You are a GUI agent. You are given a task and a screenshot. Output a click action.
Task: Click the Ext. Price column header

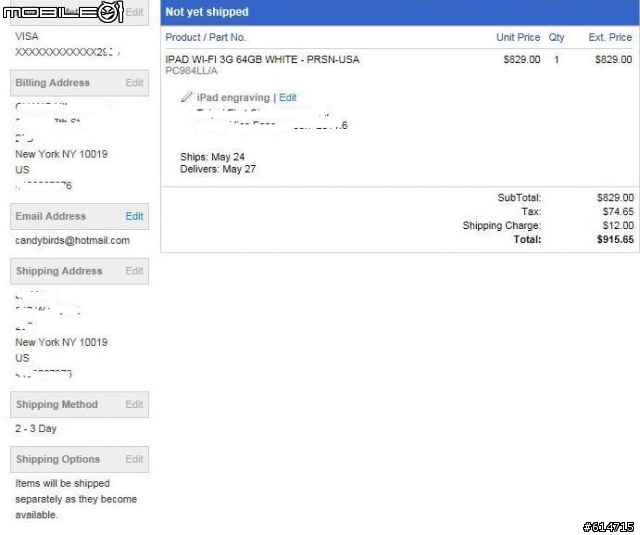point(610,38)
